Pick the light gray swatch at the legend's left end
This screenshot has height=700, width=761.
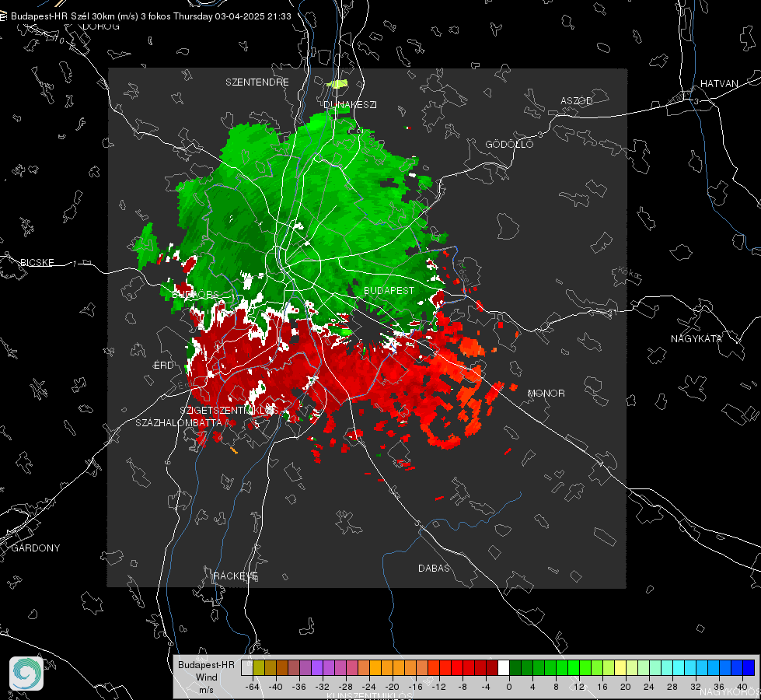247,668
